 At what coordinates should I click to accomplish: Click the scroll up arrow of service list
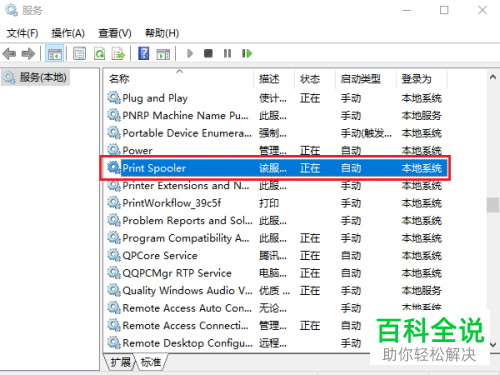[493, 77]
